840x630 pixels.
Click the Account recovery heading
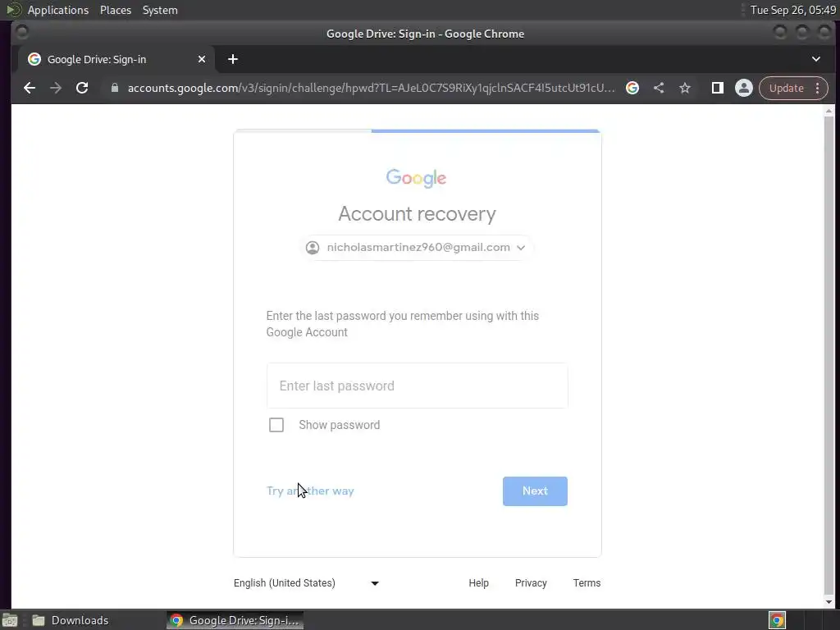click(x=417, y=214)
